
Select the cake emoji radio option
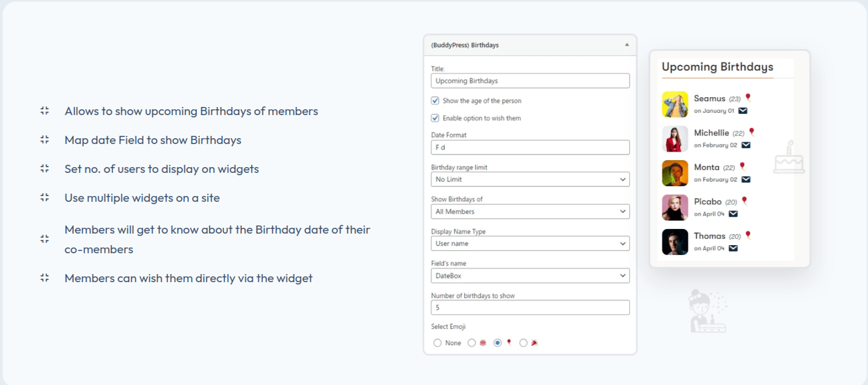coord(472,343)
